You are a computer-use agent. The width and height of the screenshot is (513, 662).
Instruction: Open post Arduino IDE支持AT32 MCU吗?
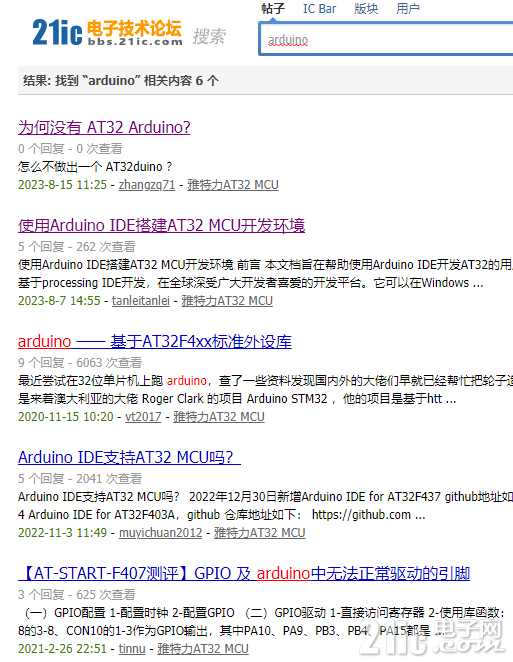pos(129,457)
